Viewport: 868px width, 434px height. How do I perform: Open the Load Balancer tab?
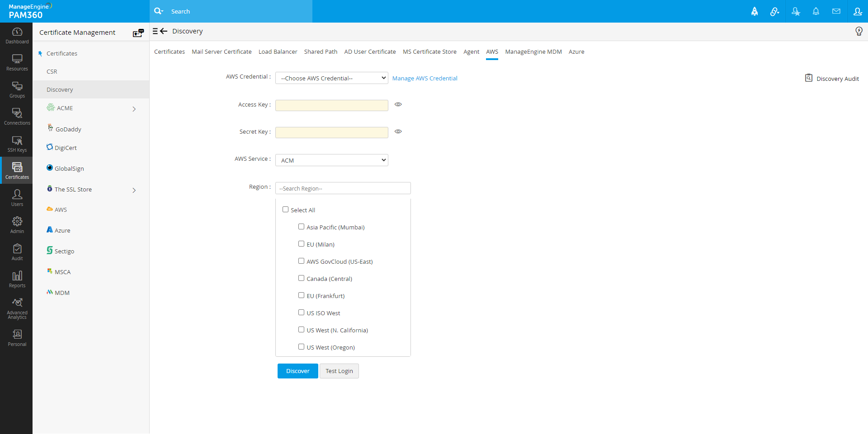(x=278, y=52)
